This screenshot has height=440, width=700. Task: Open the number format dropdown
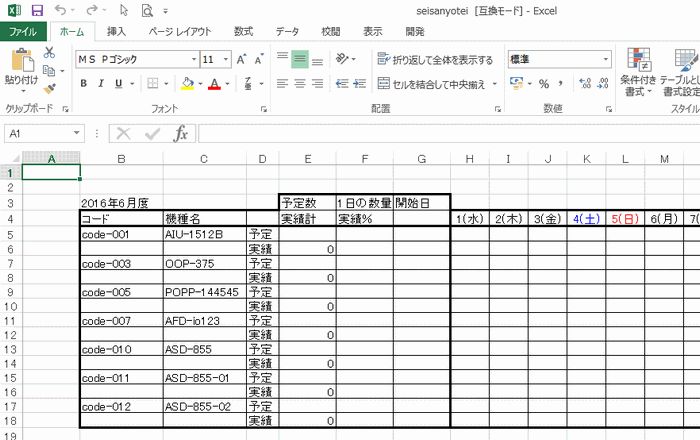605,59
